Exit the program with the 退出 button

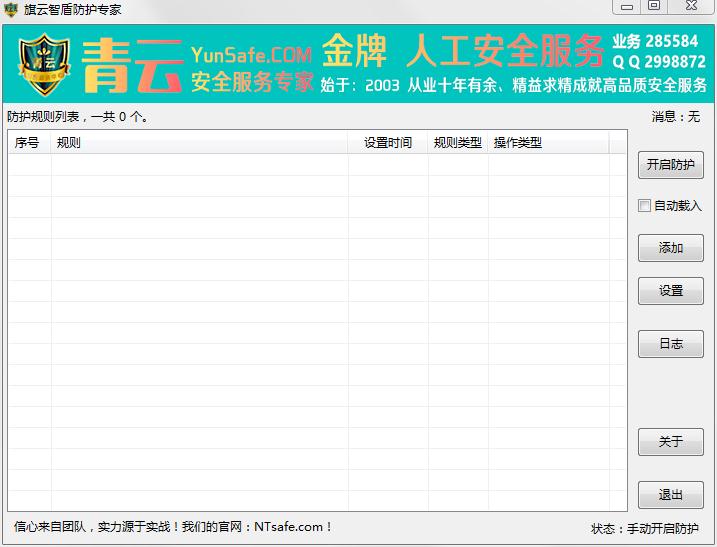click(x=670, y=495)
